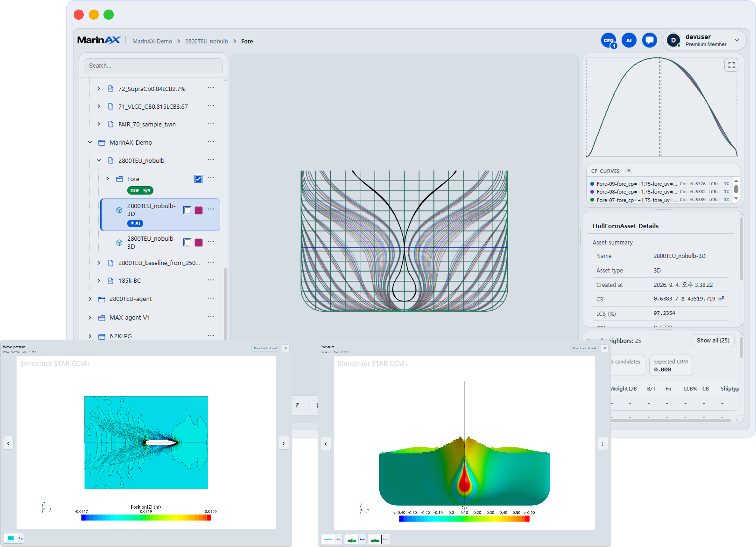Switch to Stern view thumbnail in Pressure window
This screenshot has width=756, height=547.
tap(379, 539)
